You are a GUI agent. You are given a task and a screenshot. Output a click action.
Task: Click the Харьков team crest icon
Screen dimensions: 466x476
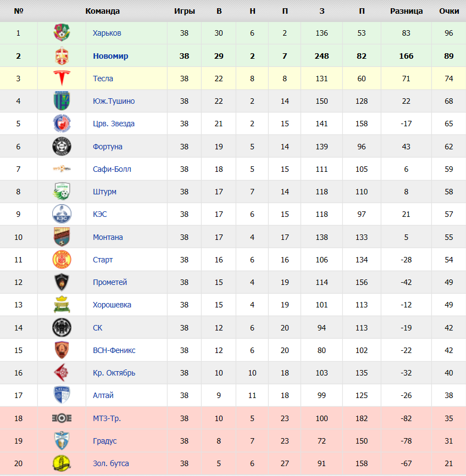point(62,32)
